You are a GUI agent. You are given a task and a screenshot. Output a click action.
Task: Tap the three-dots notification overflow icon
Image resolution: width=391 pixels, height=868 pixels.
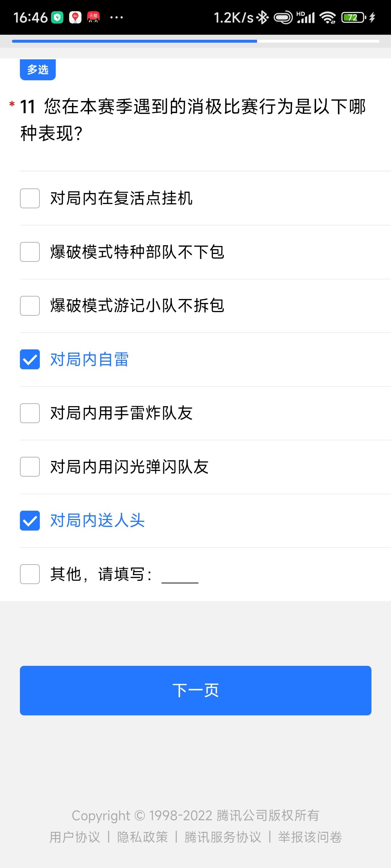(117, 17)
